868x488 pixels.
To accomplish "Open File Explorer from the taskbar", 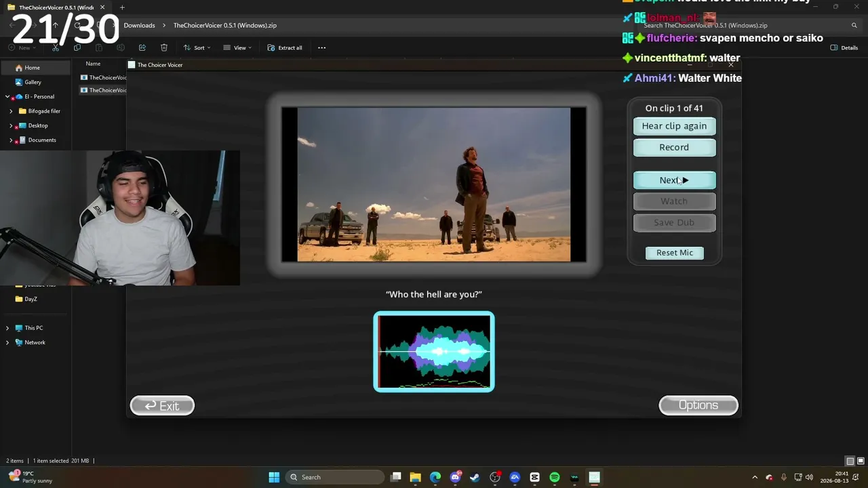I will tap(416, 477).
